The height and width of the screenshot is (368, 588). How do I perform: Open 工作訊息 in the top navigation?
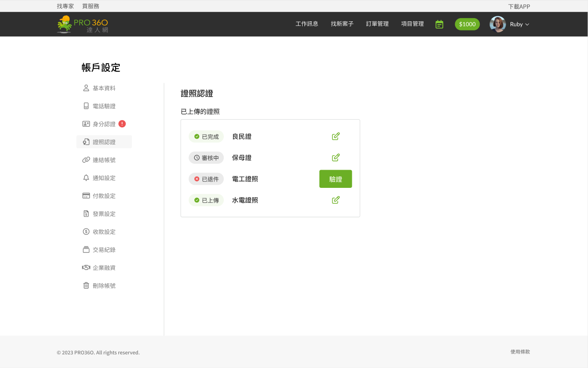click(x=307, y=24)
